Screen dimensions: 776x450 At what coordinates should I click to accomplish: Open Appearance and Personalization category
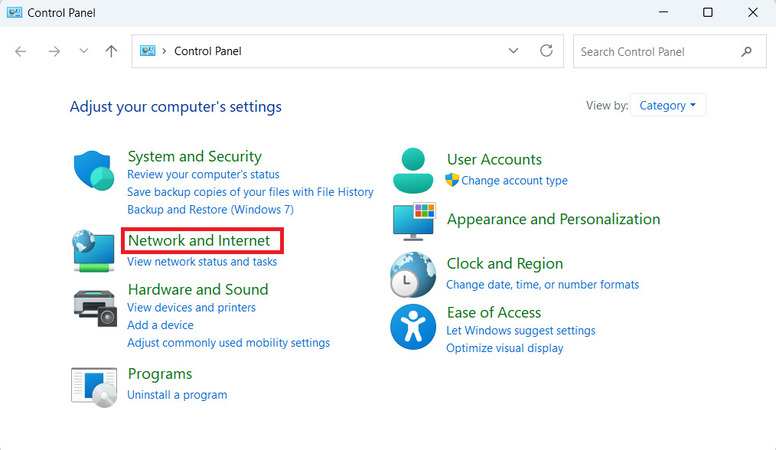553,219
